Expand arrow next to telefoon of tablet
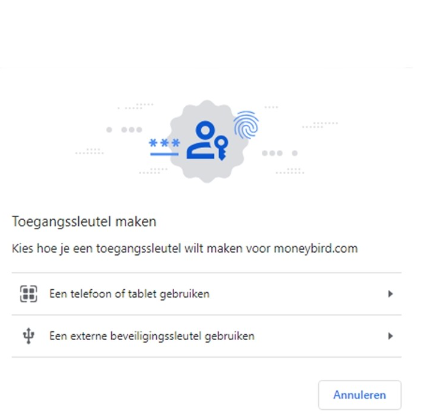Image resolution: width=429 pixels, height=419 pixels. (x=390, y=294)
